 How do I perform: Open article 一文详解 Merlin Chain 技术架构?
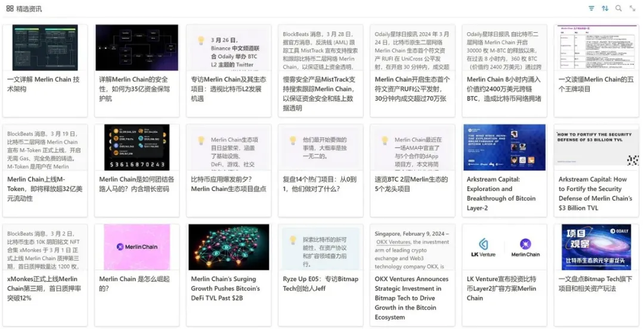point(43,84)
